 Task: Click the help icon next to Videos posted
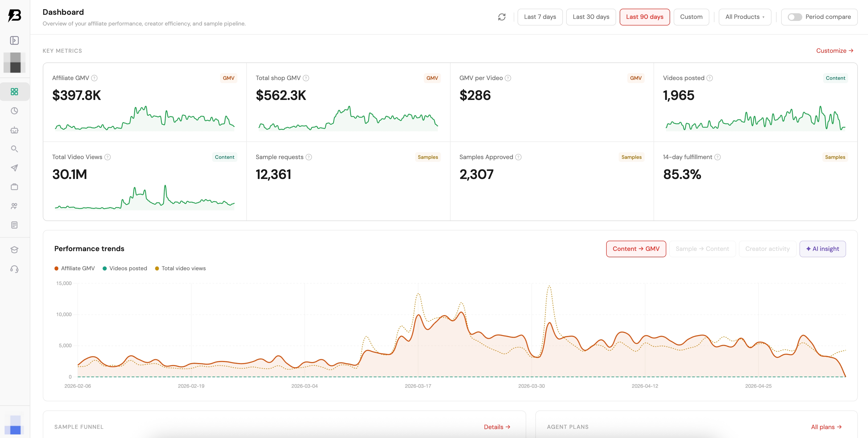pos(710,78)
